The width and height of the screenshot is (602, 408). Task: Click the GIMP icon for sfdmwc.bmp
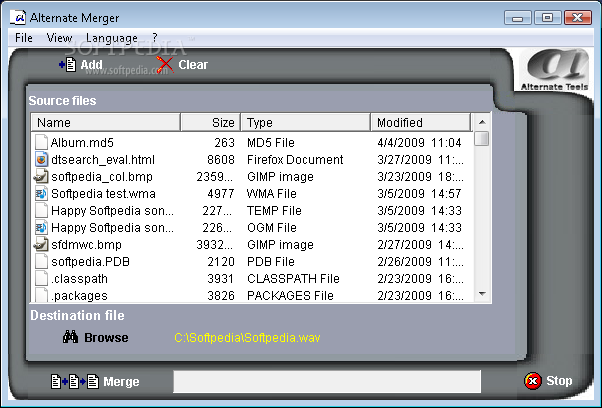41,244
